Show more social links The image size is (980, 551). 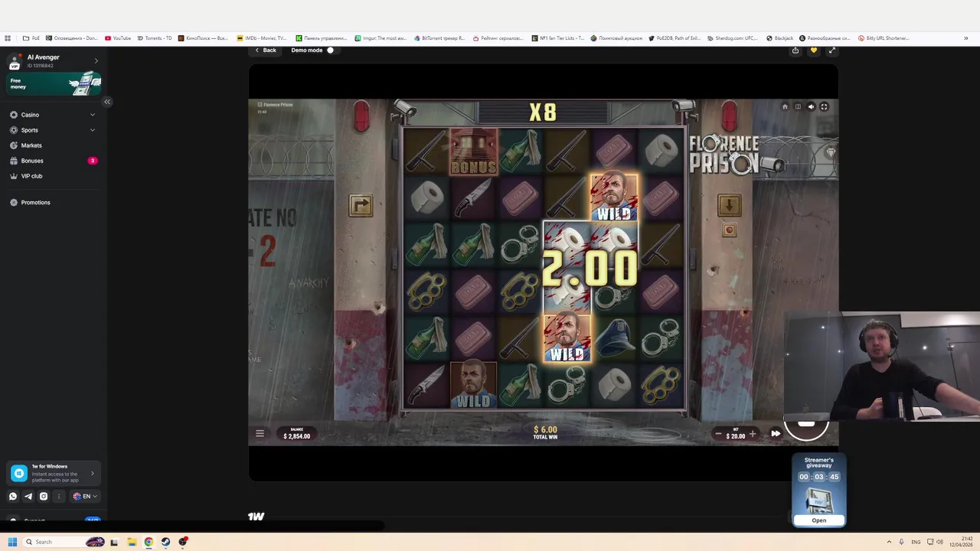[58, 496]
